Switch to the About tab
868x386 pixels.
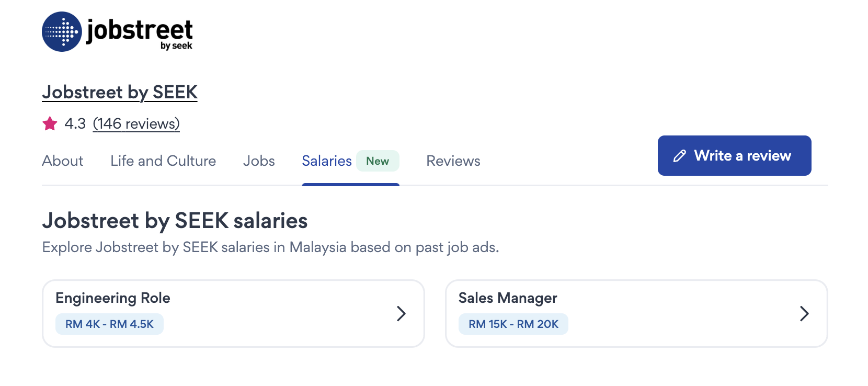pyautogui.click(x=63, y=161)
